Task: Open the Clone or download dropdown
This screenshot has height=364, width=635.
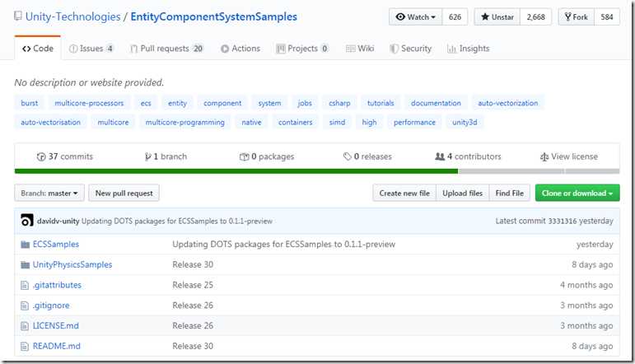Action: [x=577, y=194]
